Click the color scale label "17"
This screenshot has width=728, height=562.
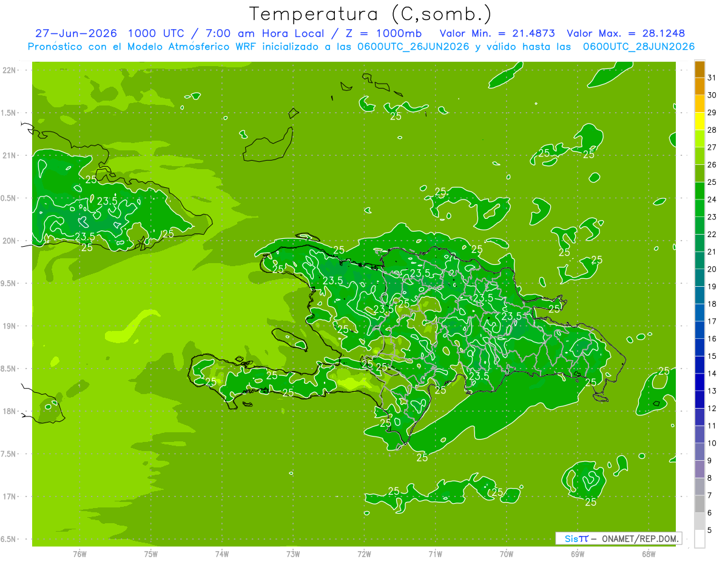[712, 321]
